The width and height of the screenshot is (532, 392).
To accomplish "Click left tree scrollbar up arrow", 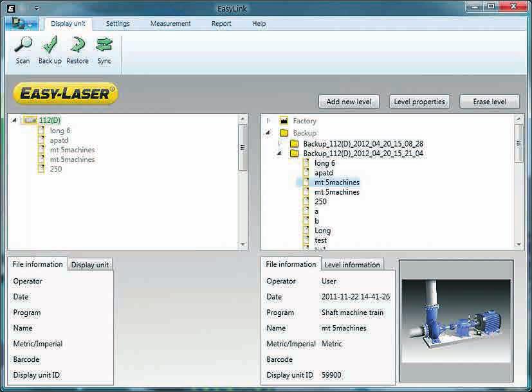I will click(x=243, y=119).
